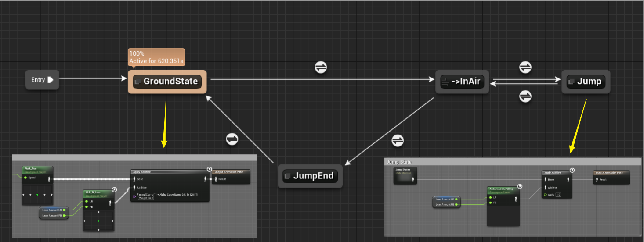Click the GroundState to InAir transition rule icon
644x242 pixels.
pyautogui.click(x=321, y=67)
